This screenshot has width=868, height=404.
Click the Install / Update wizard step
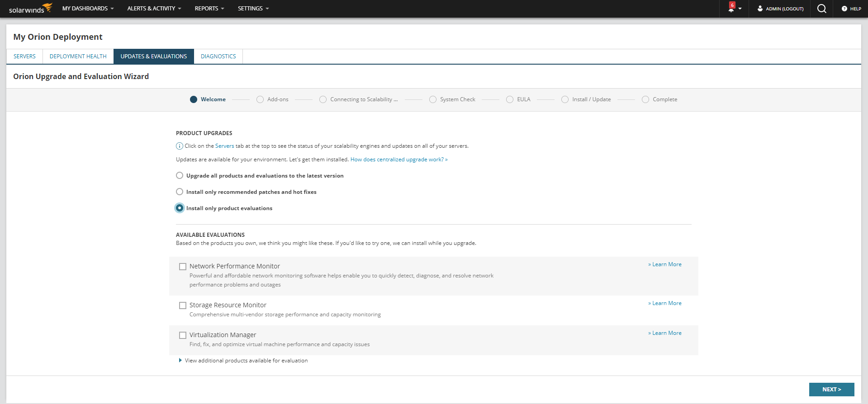tap(586, 99)
